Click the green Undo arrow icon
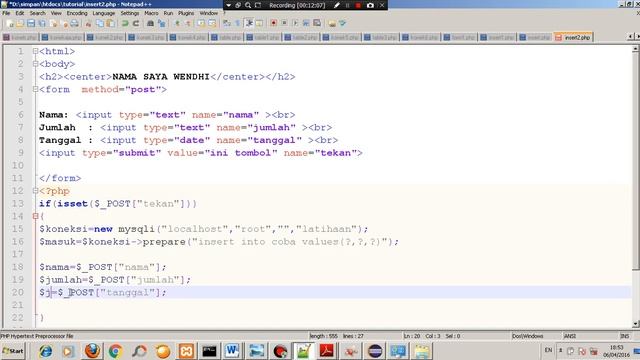This screenshot has width=640, height=360. pyautogui.click(x=125, y=23)
